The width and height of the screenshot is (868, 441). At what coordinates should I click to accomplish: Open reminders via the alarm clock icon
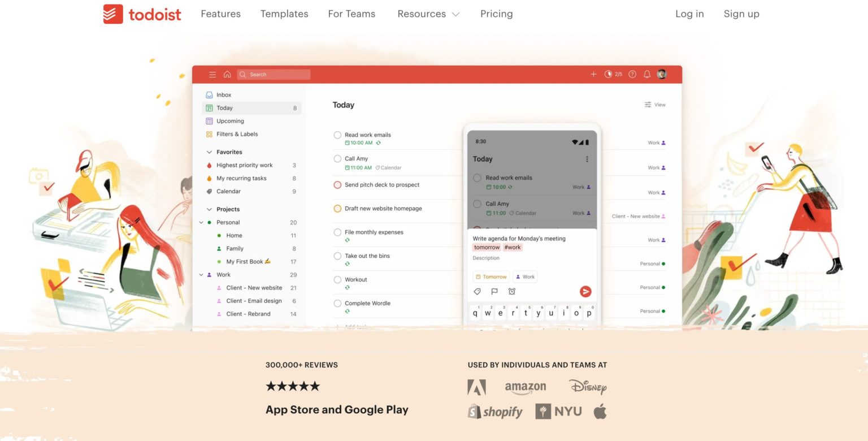tap(512, 291)
